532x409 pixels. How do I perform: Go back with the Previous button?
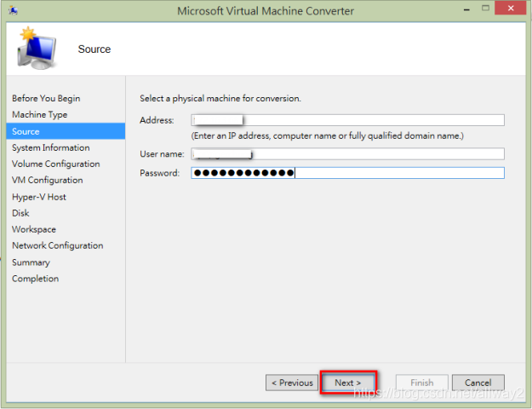[292, 383]
